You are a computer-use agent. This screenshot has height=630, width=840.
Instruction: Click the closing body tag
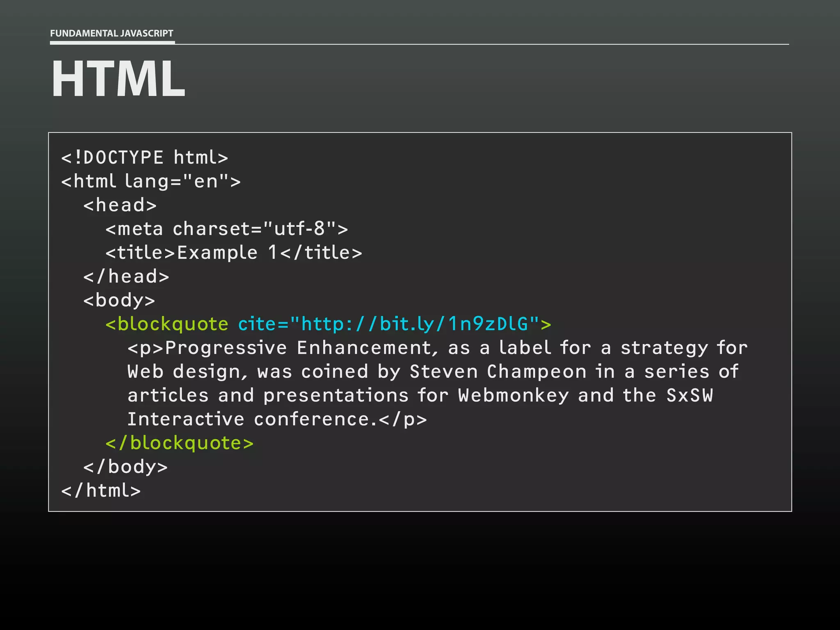tap(126, 467)
